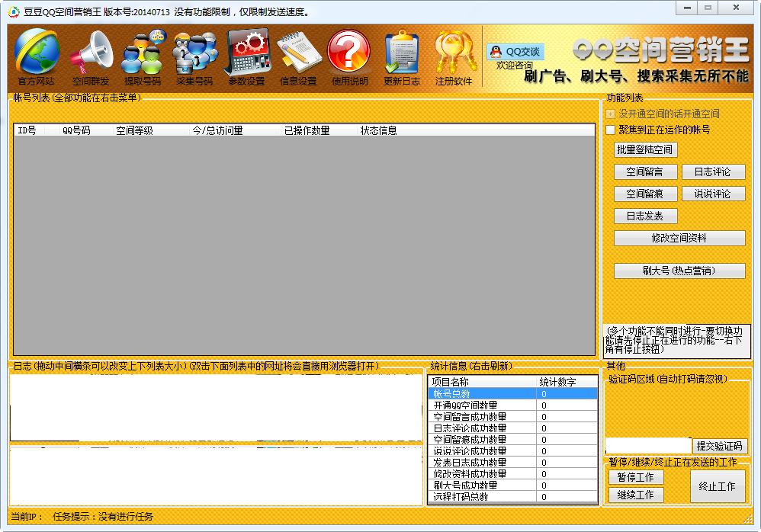Click the 统计数字 statistics header

(x=567, y=382)
